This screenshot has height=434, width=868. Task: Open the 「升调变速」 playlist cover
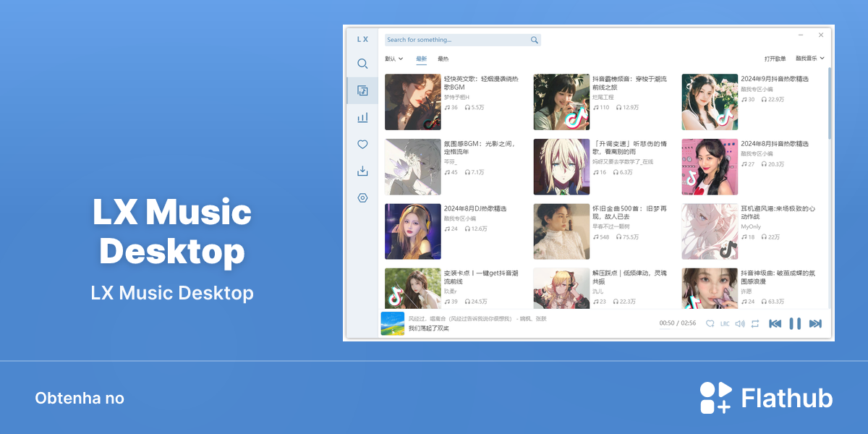pos(561,167)
